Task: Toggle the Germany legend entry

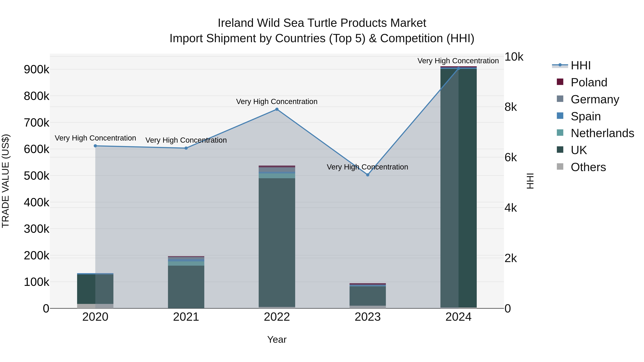Action: pyautogui.click(x=588, y=99)
